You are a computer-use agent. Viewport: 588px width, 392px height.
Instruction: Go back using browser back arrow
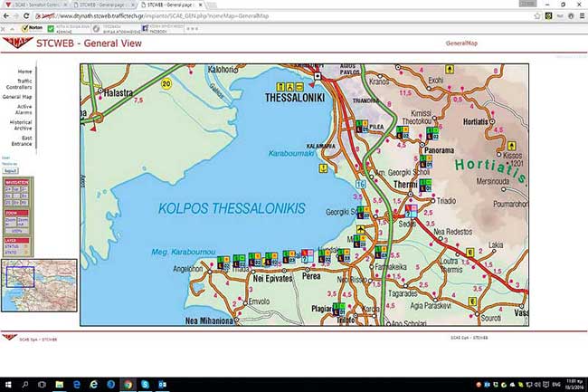(x=6, y=15)
